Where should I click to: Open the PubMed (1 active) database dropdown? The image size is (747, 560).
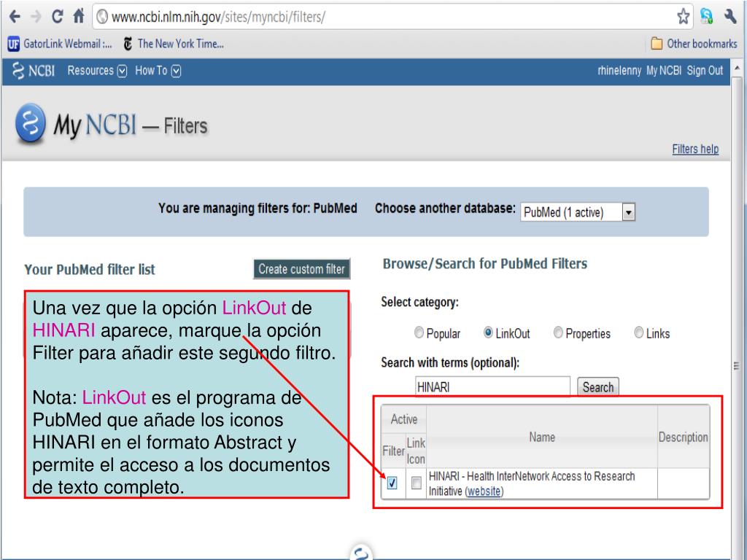(578, 212)
